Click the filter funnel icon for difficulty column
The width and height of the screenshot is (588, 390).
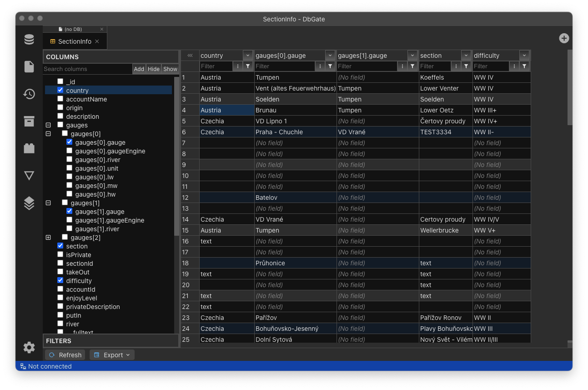coord(524,66)
